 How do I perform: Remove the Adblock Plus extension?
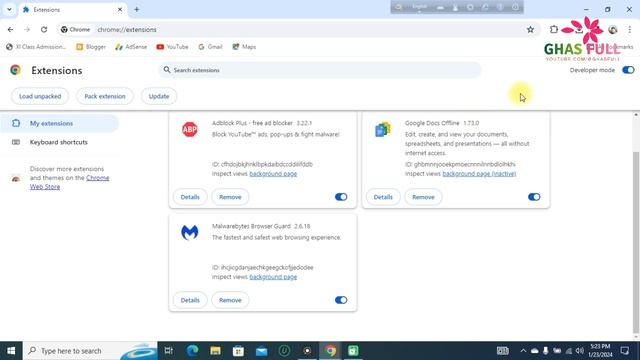(230, 197)
